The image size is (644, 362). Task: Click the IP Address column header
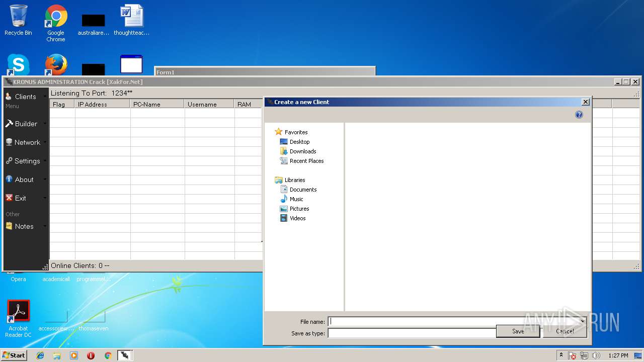click(103, 104)
